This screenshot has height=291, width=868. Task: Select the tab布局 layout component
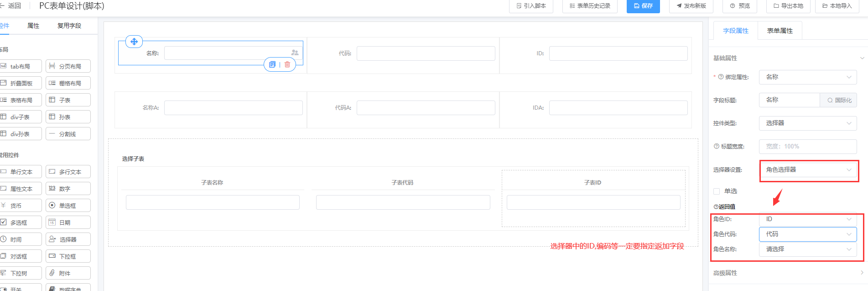[21, 66]
